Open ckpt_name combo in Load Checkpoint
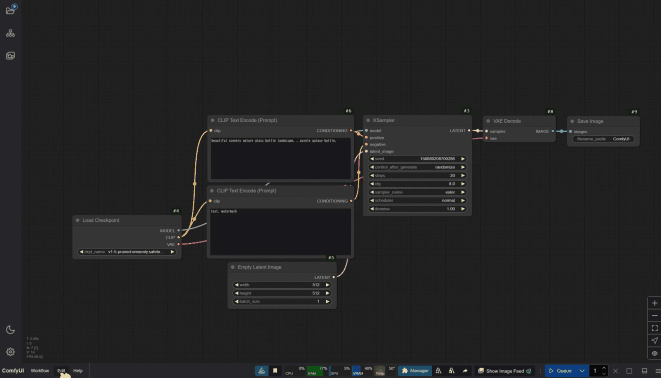Screen dimensions: 661x378 126,252
